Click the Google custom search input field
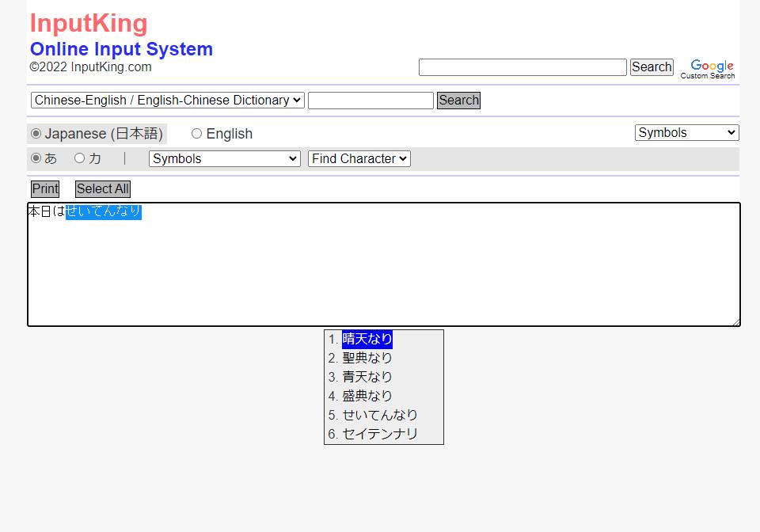This screenshot has width=760, height=532. 522,66
